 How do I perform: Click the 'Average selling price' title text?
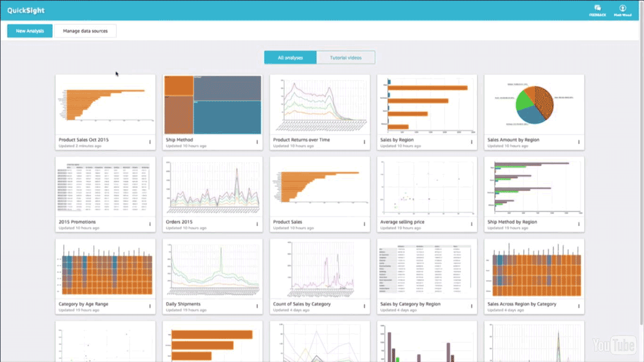(402, 222)
